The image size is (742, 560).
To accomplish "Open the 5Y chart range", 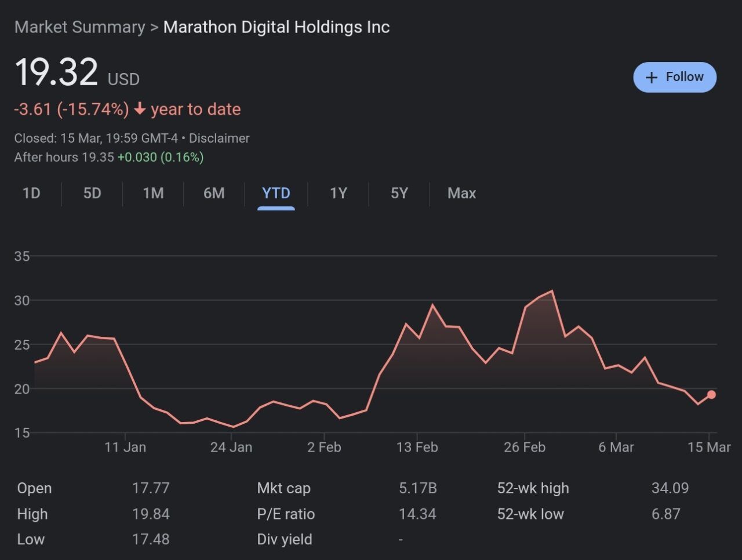I will click(399, 193).
